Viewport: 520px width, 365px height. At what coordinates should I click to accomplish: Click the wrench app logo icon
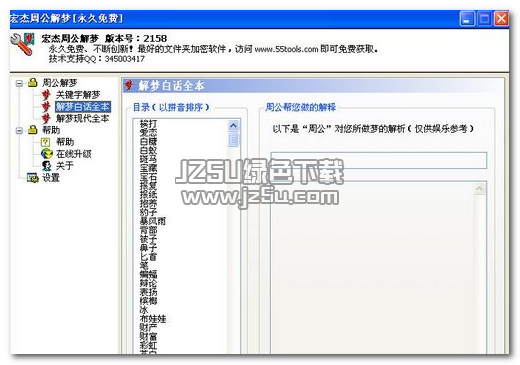22,44
